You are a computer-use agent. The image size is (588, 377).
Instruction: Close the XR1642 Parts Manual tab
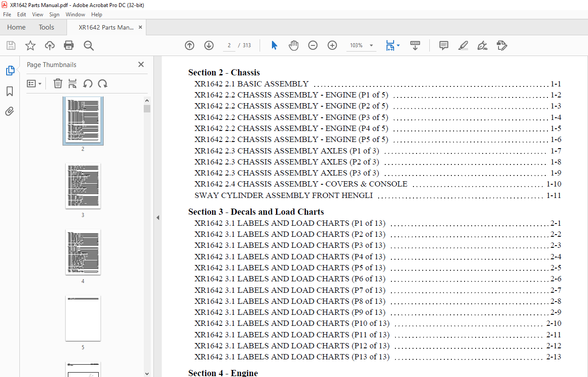pyautogui.click(x=140, y=27)
